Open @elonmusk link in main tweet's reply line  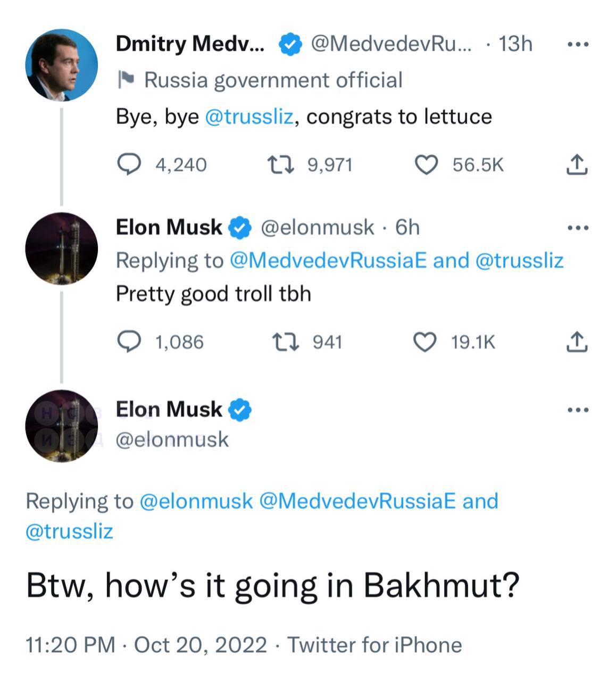[x=196, y=501]
